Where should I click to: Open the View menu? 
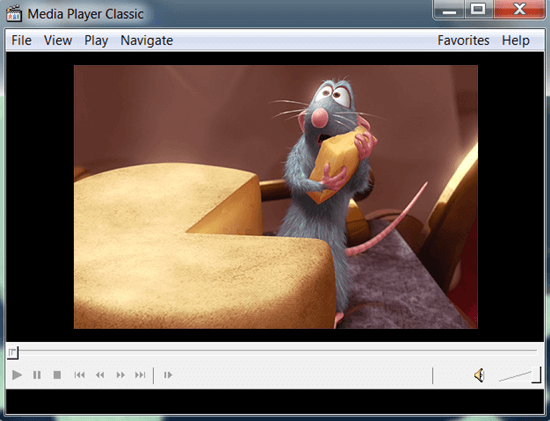tap(58, 40)
